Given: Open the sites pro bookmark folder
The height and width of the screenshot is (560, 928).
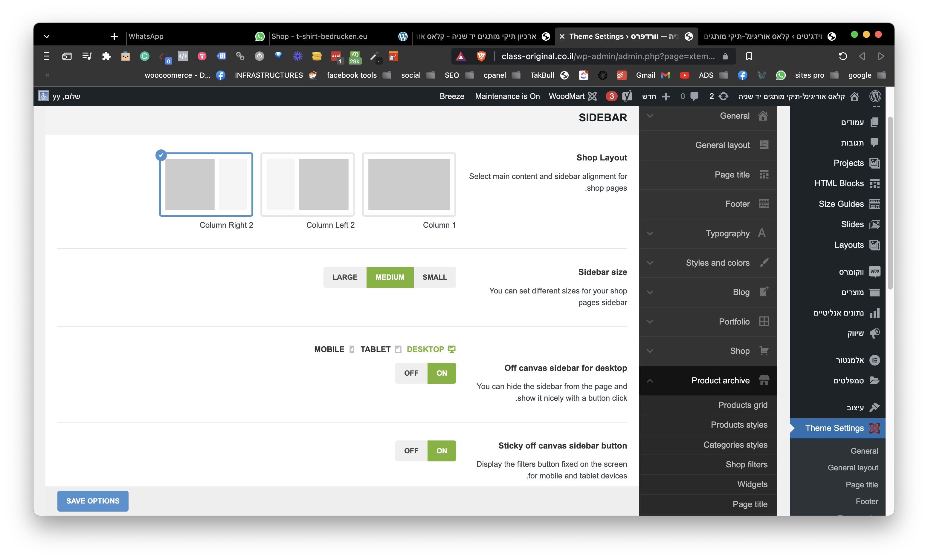Looking at the screenshot, I should (816, 75).
